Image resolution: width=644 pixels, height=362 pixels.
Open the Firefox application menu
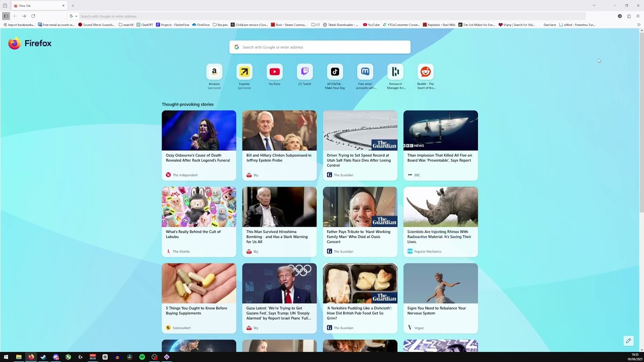pos(638,16)
